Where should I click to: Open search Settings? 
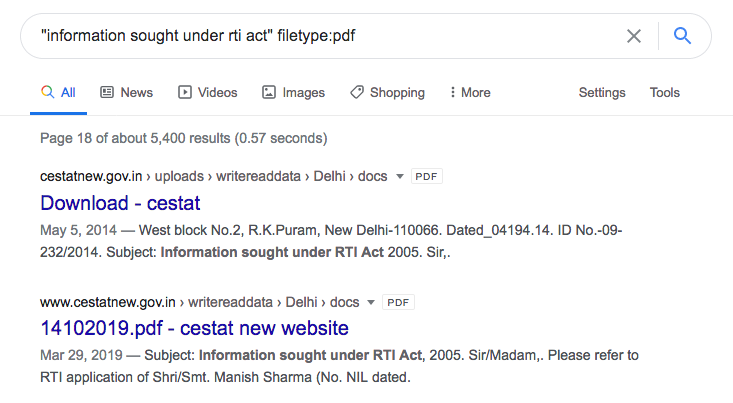tap(602, 92)
